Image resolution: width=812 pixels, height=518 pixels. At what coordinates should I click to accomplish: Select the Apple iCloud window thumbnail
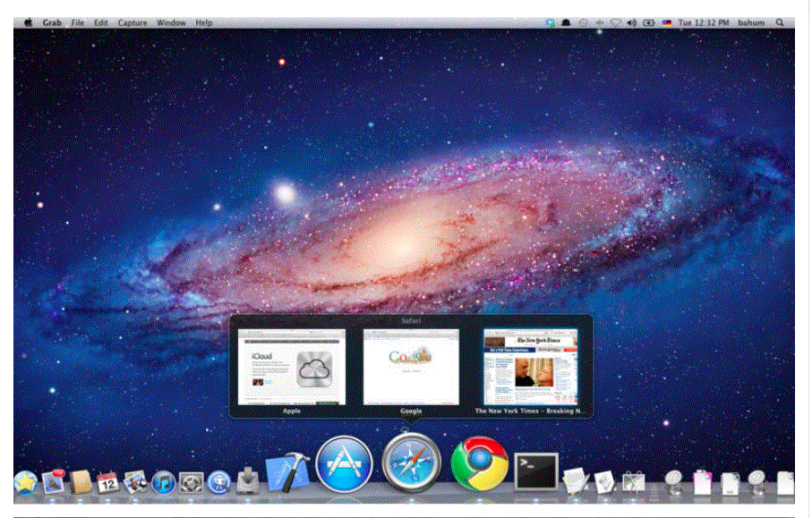point(292,367)
